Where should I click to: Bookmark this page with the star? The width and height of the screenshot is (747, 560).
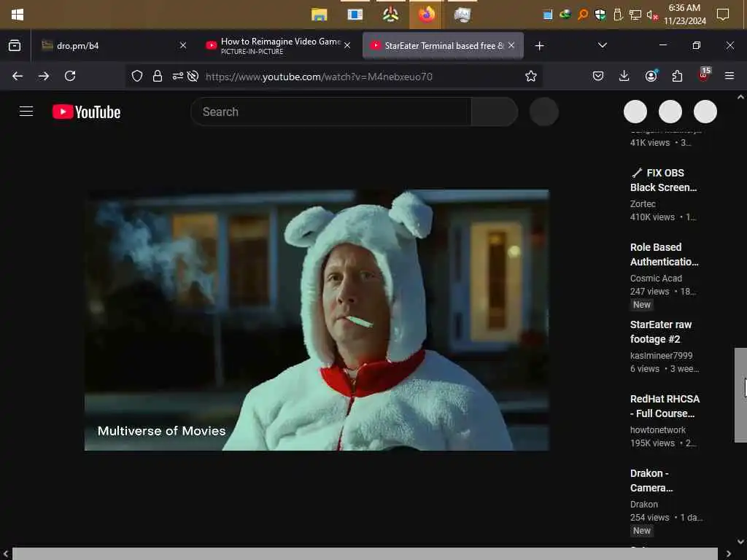[x=531, y=76]
